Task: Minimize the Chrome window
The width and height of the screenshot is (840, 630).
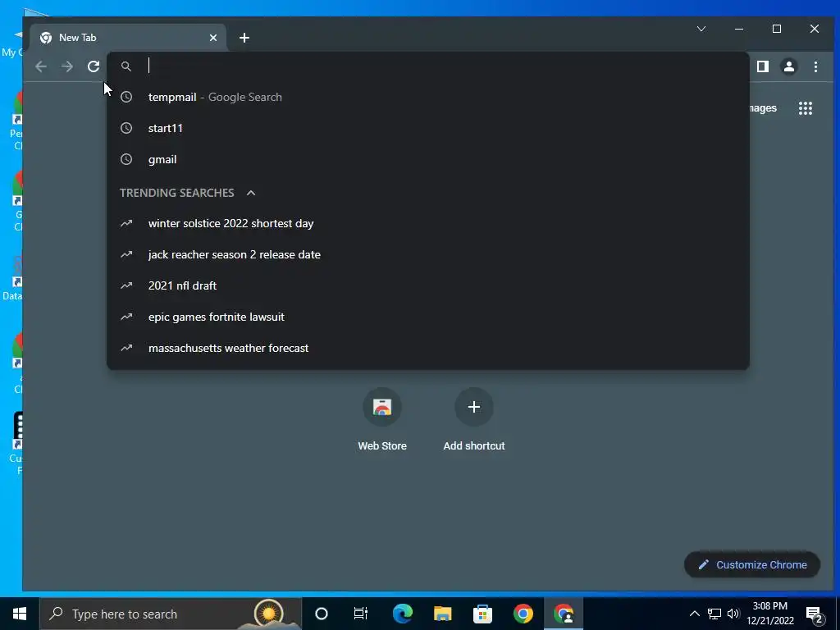Action: click(x=739, y=29)
